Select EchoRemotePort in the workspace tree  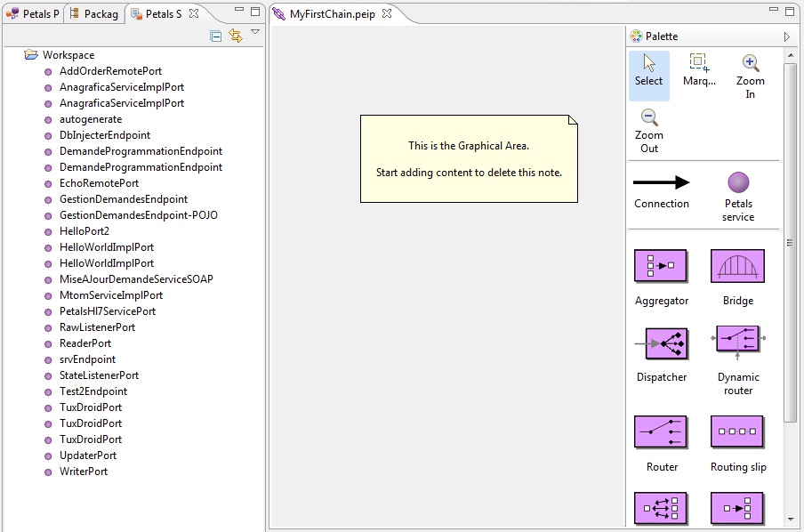[99, 183]
